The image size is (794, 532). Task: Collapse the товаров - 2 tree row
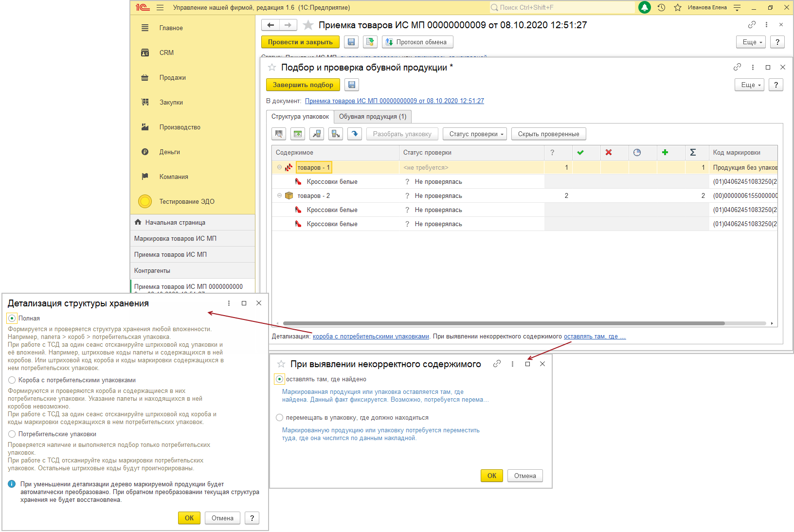click(x=279, y=195)
